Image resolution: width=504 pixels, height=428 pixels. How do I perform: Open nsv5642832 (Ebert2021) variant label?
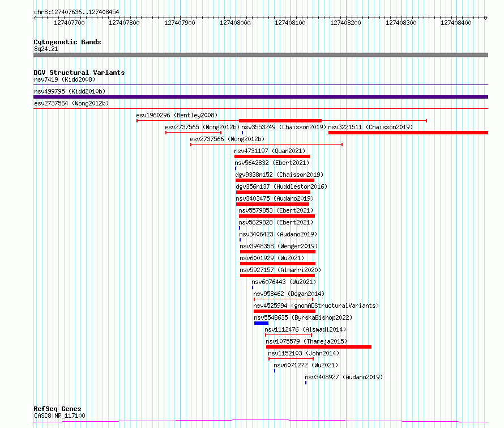272,163
